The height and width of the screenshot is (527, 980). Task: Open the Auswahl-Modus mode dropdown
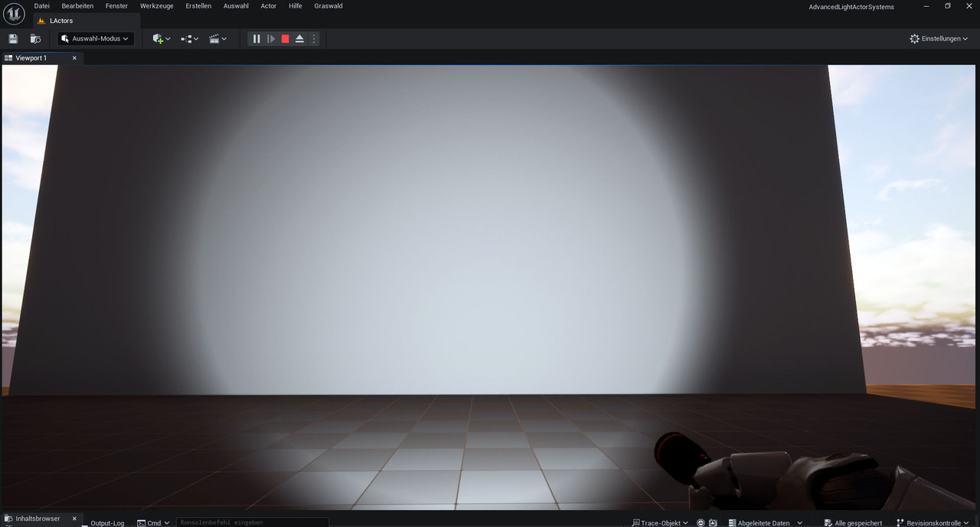pos(96,38)
